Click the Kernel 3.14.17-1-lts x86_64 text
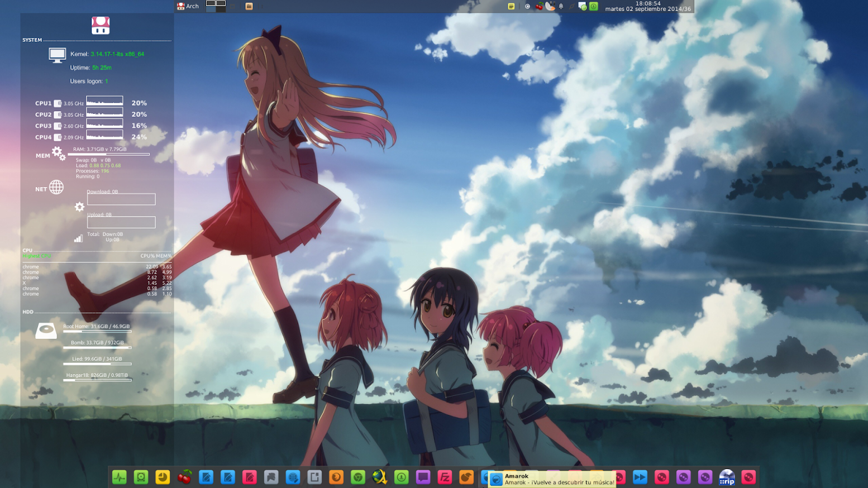 pos(107,54)
